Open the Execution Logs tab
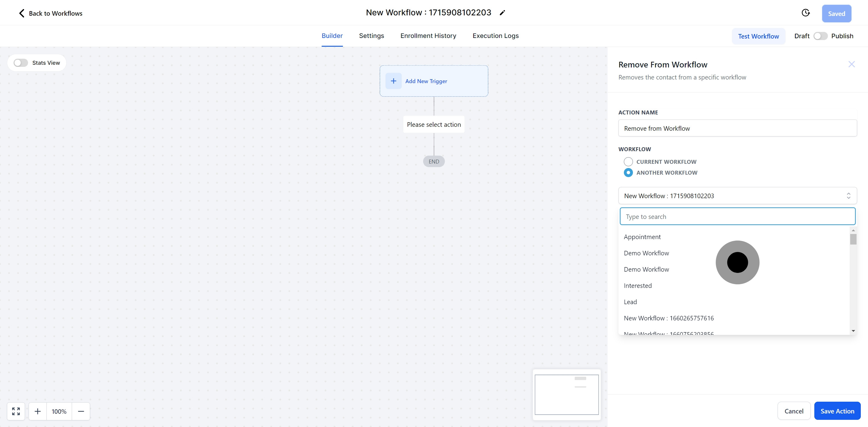 pos(495,36)
